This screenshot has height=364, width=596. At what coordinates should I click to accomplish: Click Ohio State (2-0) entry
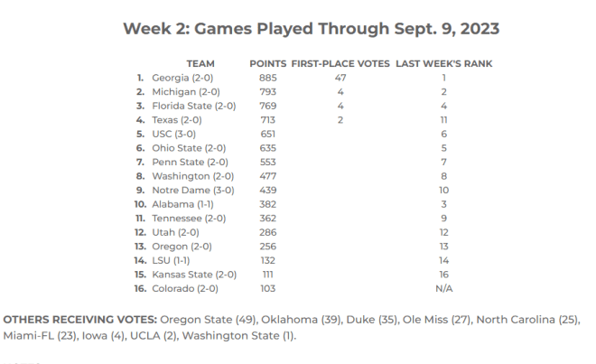(x=189, y=148)
